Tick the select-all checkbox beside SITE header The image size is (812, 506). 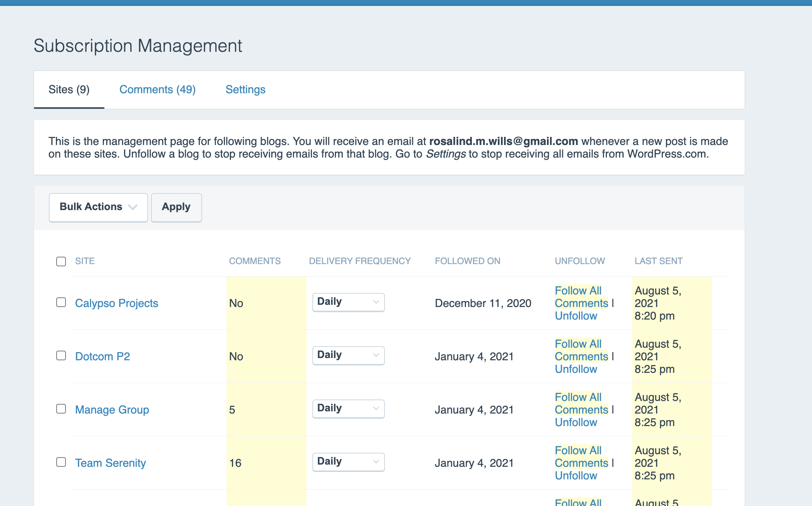point(61,262)
